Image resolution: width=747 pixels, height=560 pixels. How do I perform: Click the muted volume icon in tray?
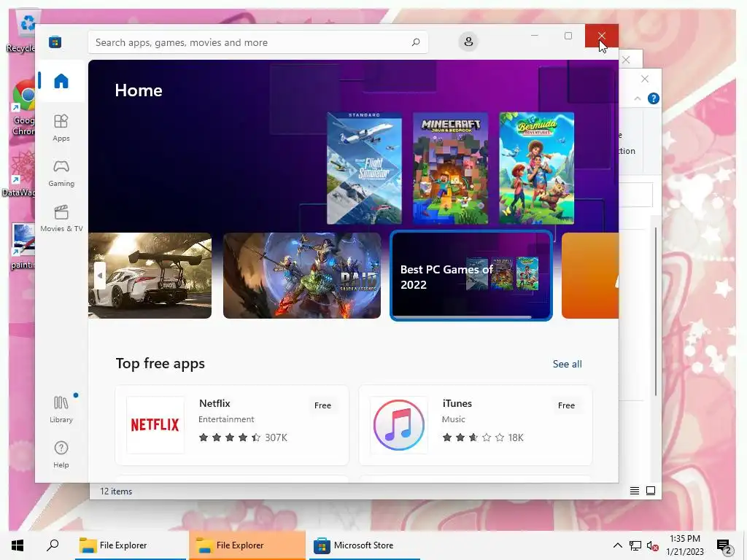[652, 545]
